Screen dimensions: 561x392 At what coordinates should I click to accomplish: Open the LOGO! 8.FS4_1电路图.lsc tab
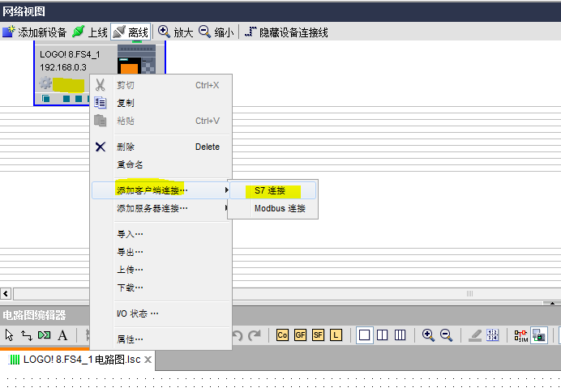[76, 360]
